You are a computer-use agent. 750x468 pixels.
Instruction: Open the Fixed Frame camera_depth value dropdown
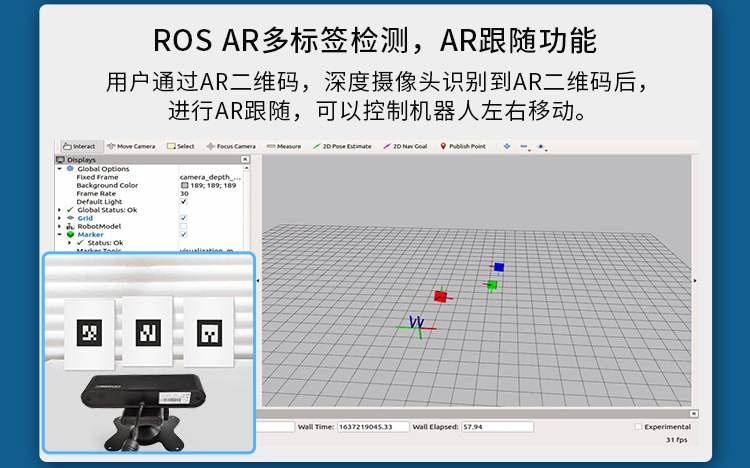210,177
